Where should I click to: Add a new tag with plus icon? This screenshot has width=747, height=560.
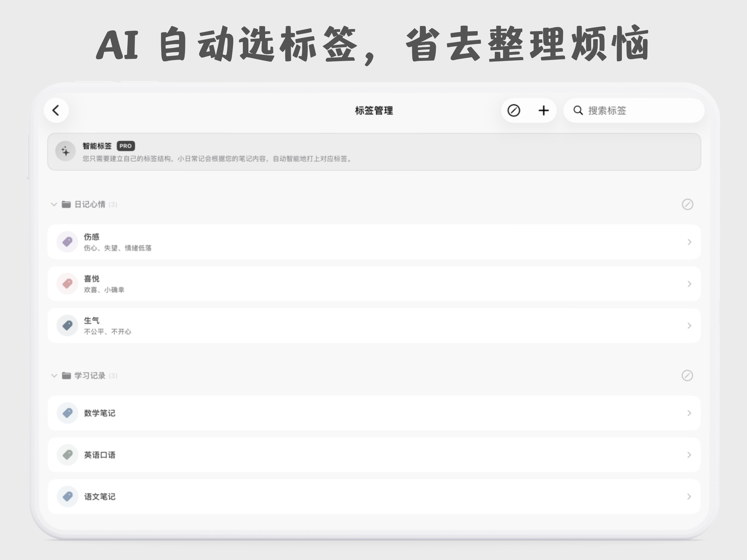click(x=543, y=110)
